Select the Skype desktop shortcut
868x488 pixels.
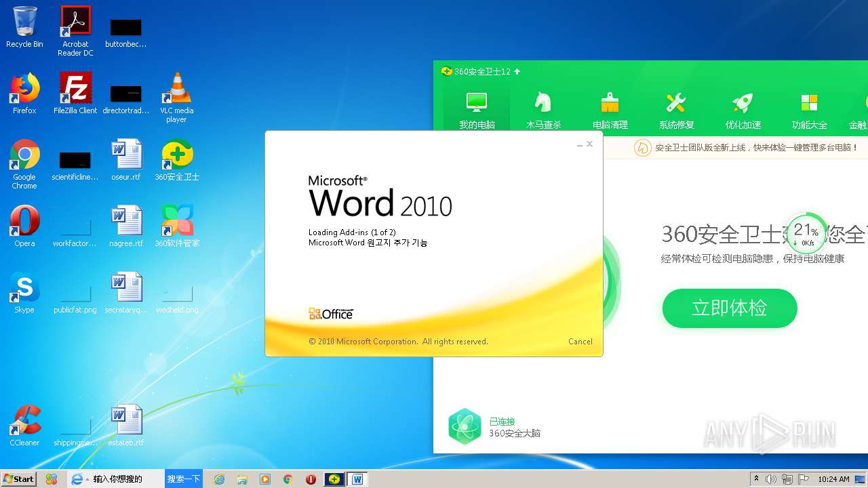coord(24,293)
